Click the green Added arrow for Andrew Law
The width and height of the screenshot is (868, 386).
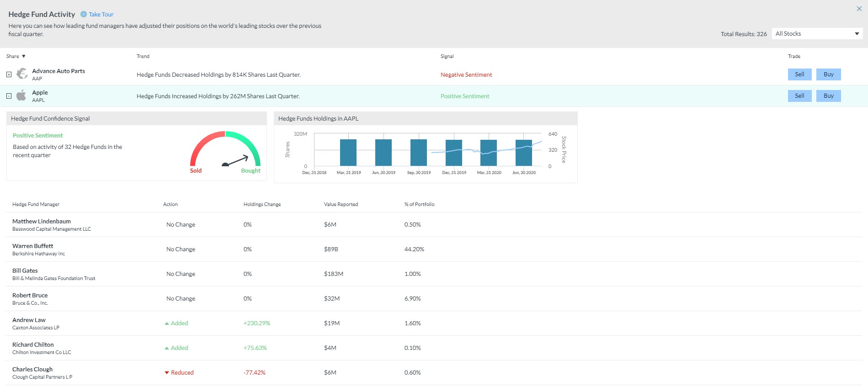point(167,323)
